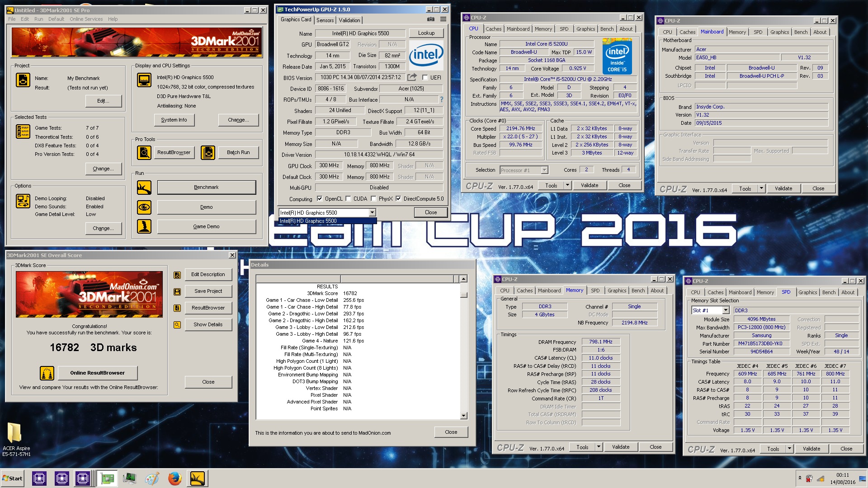Click the Show Details button
This screenshot has width=868, height=488.
click(x=208, y=325)
